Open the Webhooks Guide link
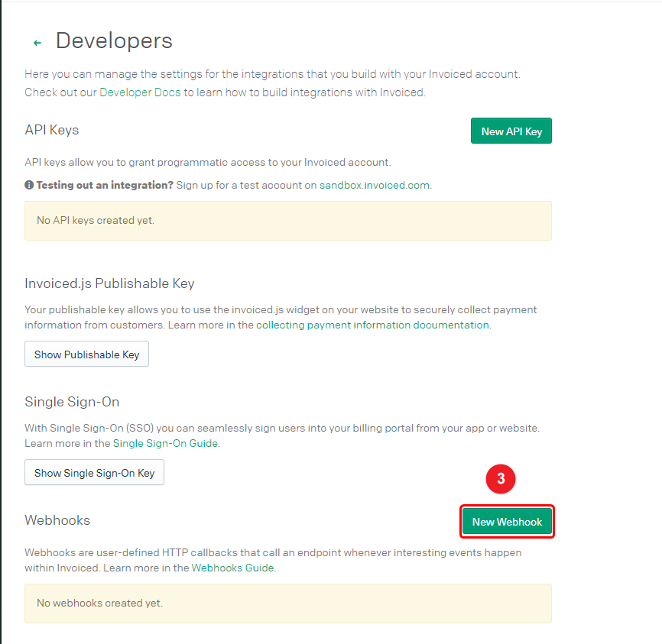This screenshot has height=644, width=662. pos(232,568)
